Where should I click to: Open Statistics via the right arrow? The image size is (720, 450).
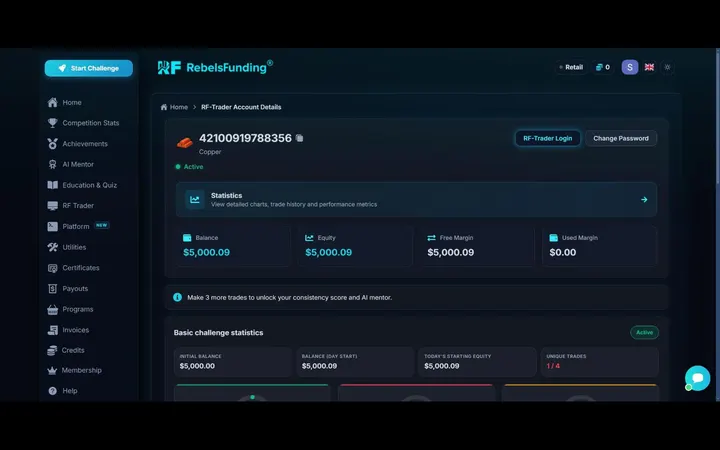click(x=644, y=200)
